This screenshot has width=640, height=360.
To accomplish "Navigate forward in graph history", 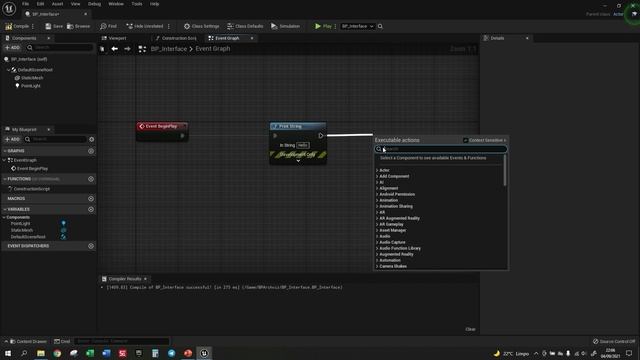I will 127,49.
